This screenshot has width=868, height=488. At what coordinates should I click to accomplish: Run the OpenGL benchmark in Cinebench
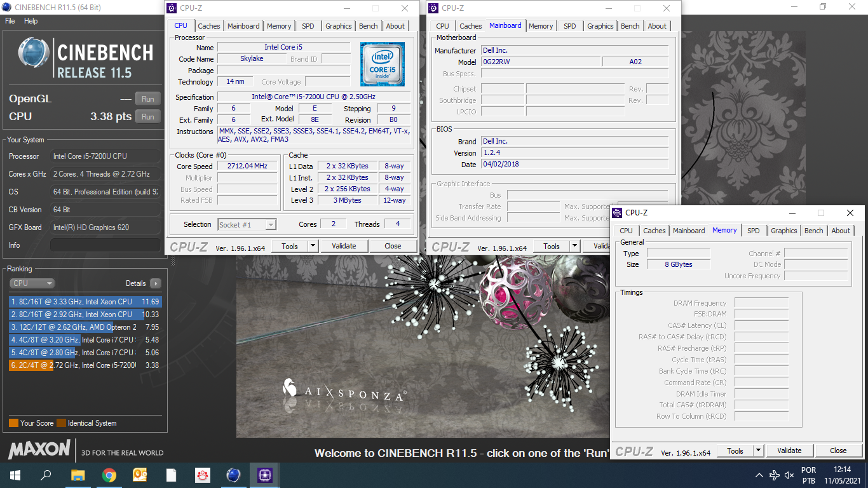[x=147, y=98]
